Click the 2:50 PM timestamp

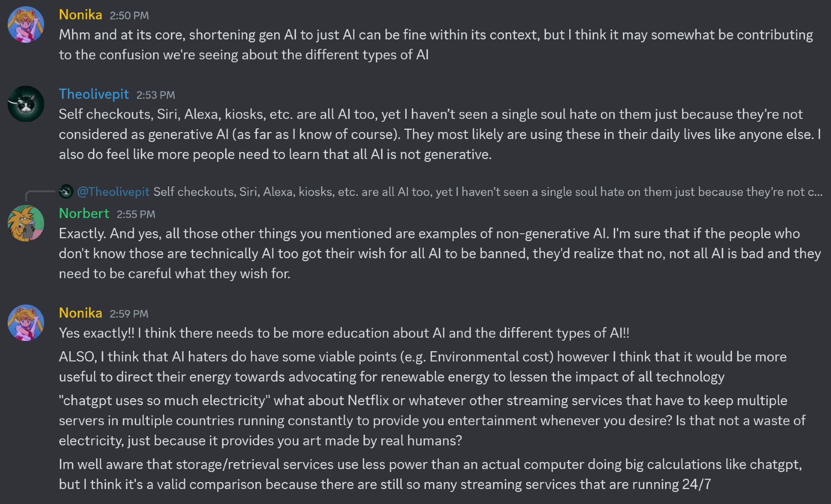tap(129, 16)
